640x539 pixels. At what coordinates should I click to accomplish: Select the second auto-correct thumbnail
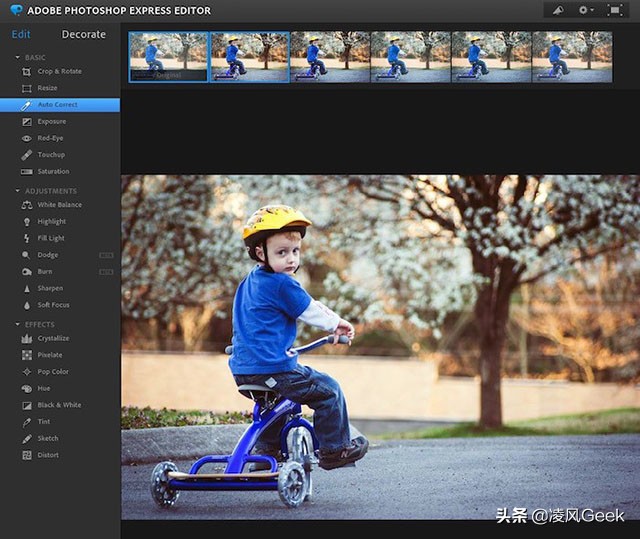tap(250, 57)
